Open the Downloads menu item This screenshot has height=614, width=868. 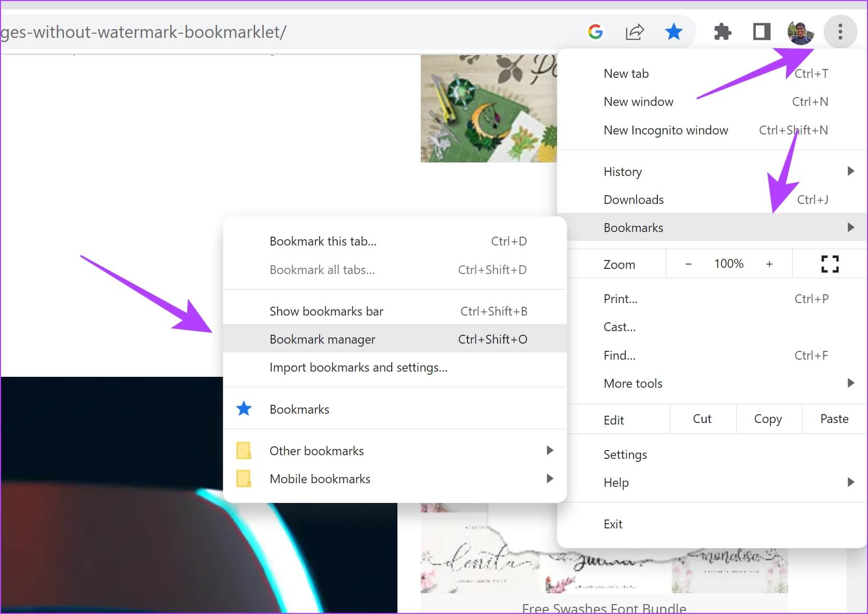(x=712, y=200)
